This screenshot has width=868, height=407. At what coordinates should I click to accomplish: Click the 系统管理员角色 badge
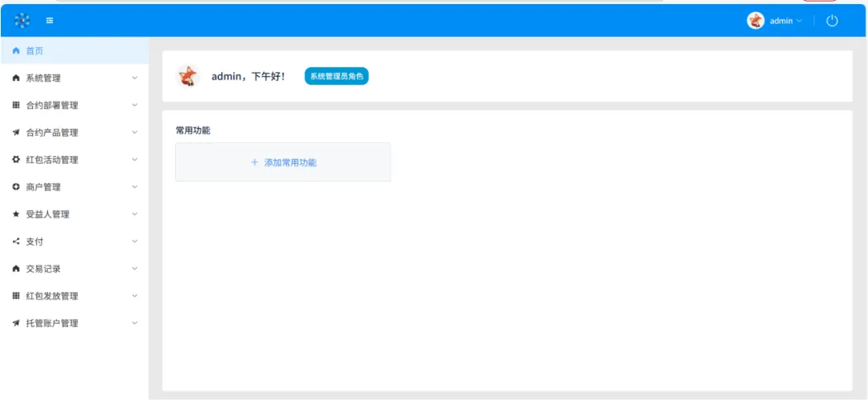pyautogui.click(x=336, y=76)
